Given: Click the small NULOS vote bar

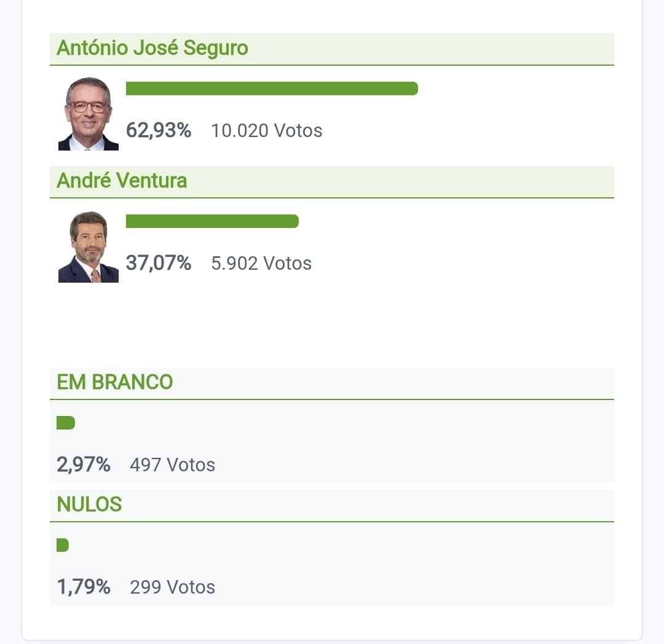Looking at the screenshot, I should tap(63, 545).
